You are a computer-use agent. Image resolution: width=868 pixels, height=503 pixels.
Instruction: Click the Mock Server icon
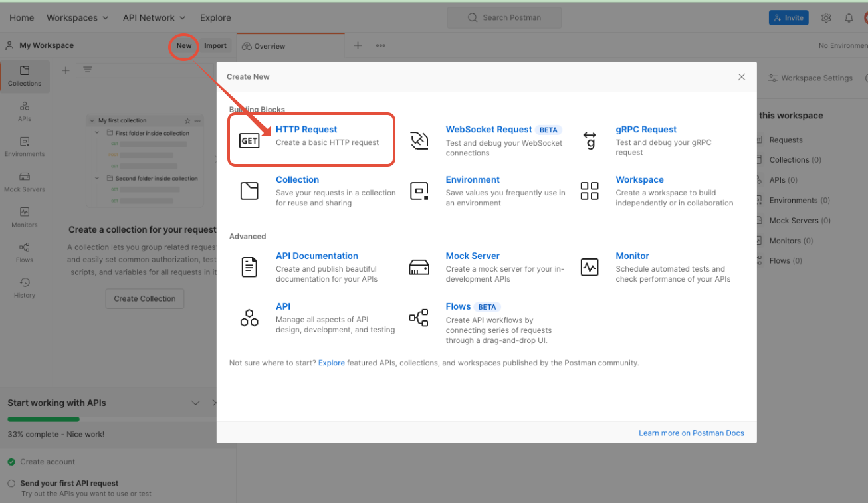tap(419, 267)
